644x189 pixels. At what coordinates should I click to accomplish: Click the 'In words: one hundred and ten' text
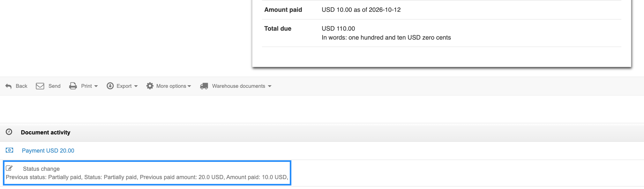click(386, 38)
